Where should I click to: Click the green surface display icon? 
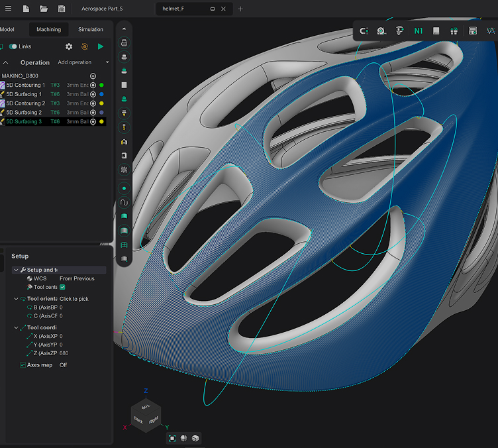[x=124, y=216]
